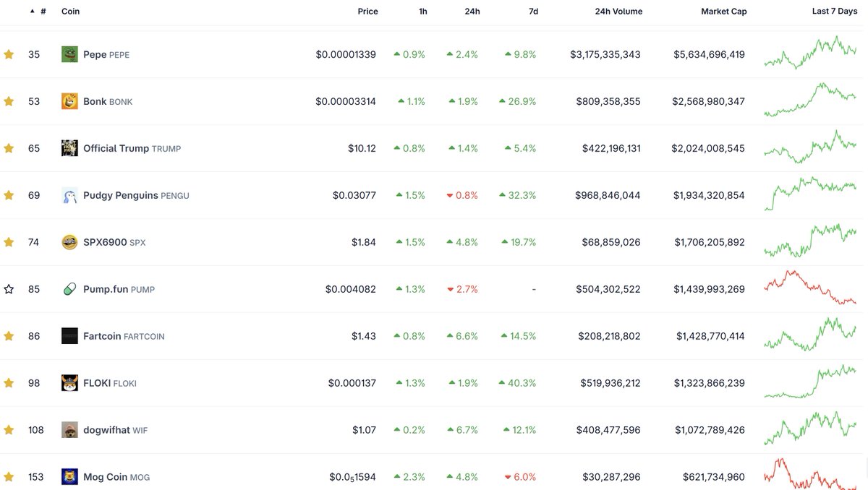
Task: View Pudgy Penguins 7-day sparkline
Action: (810, 193)
